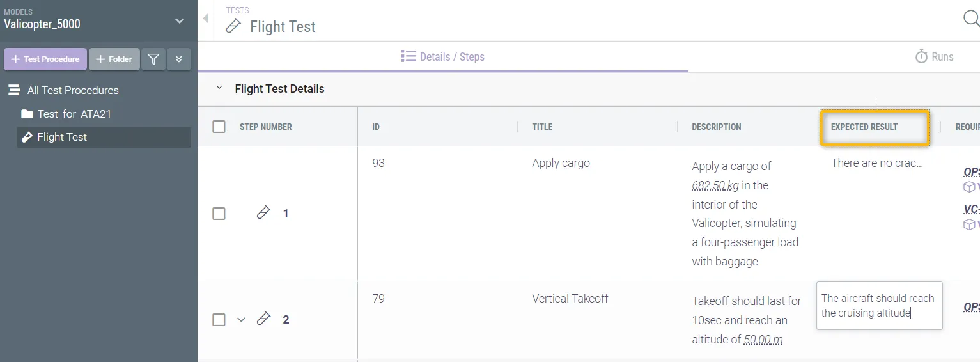Image resolution: width=980 pixels, height=362 pixels.
Task: Select the Details / Steps tab
Action: point(442,57)
